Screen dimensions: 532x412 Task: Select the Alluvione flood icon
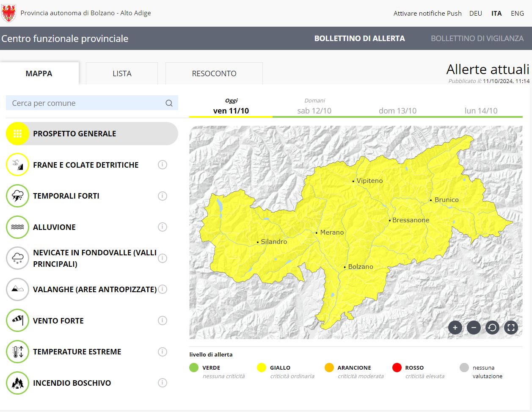(17, 227)
